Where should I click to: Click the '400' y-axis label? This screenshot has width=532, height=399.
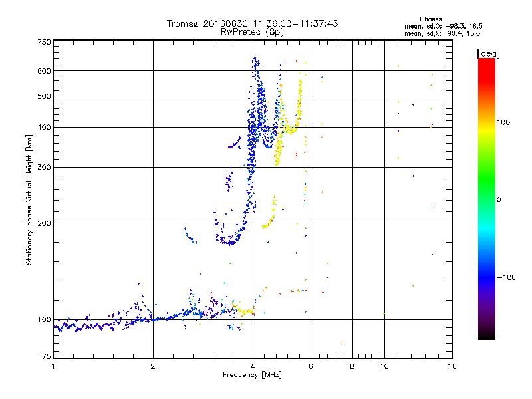(44, 128)
